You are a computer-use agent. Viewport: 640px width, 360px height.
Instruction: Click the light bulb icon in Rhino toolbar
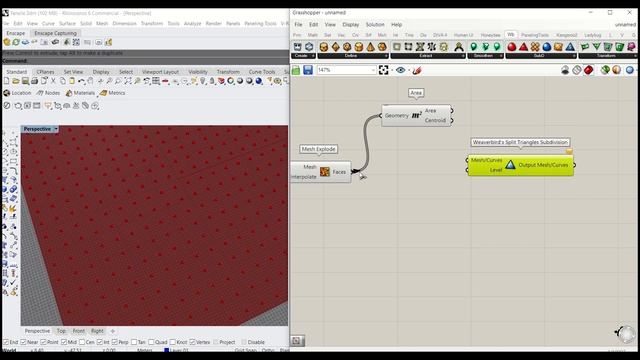tap(203, 81)
